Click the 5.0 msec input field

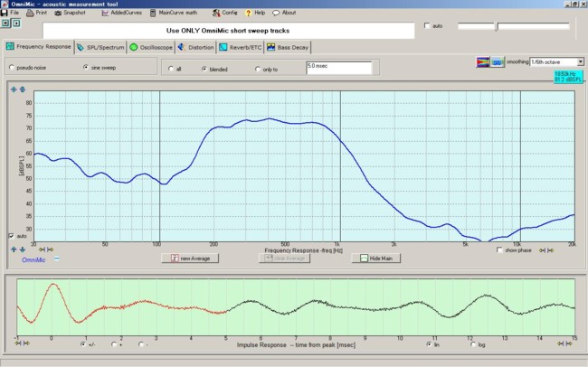338,68
